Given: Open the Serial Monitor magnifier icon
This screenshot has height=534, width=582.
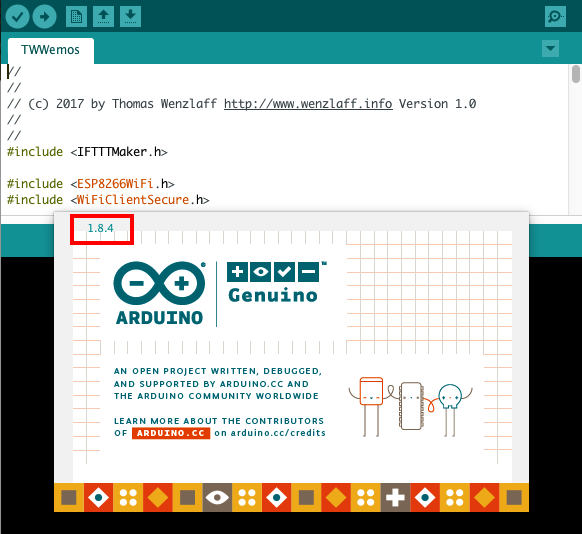Looking at the screenshot, I should (555, 16).
